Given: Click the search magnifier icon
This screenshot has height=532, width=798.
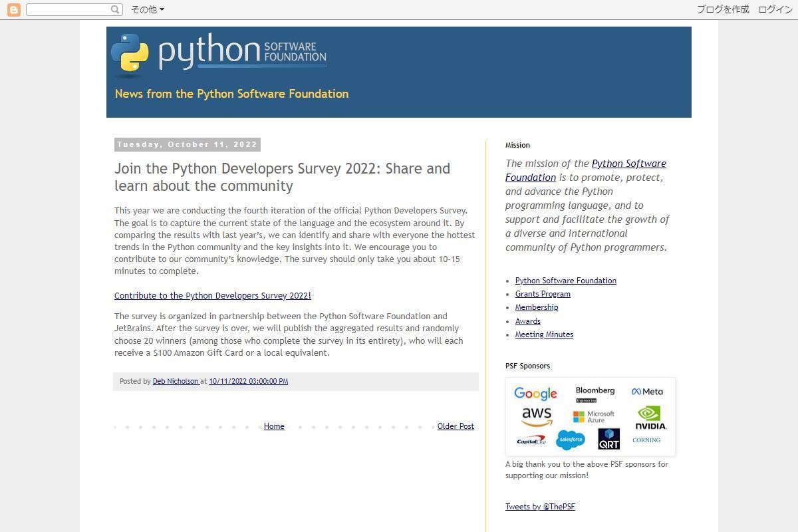Looking at the screenshot, I should tap(115, 9).
